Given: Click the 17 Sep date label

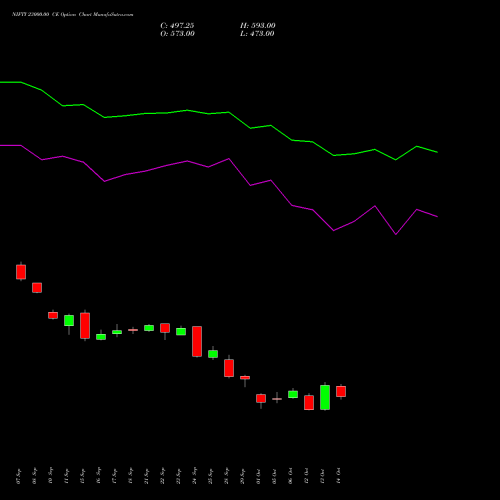Looking at the screenshot, I should pos(115,476).
